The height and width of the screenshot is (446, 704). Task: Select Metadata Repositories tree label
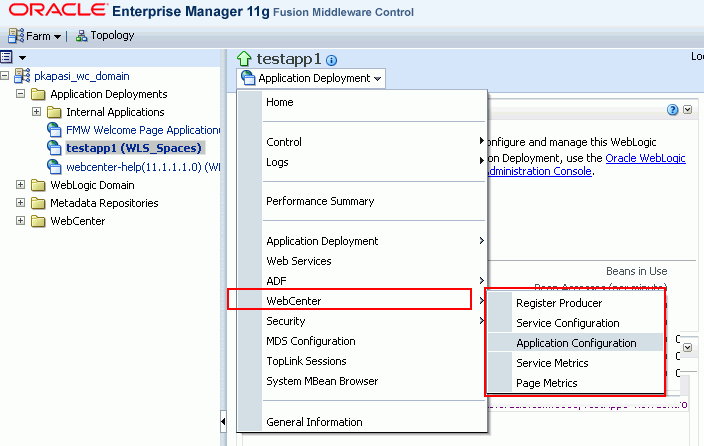tap(104, 203)
